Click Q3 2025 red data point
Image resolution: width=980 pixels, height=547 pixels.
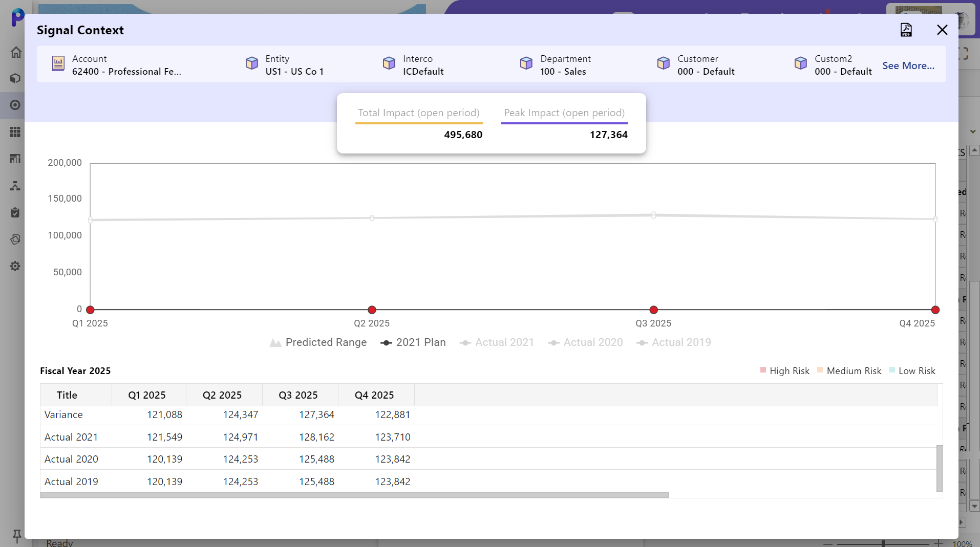pyautogui.click(x=654, y=310)
